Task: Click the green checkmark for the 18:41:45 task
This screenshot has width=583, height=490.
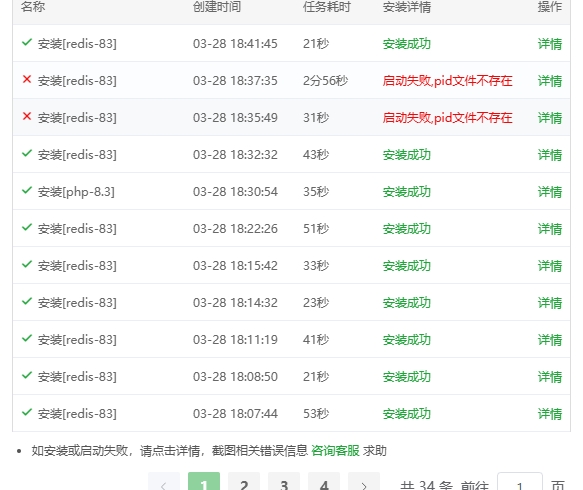Action: pos(27,42)
